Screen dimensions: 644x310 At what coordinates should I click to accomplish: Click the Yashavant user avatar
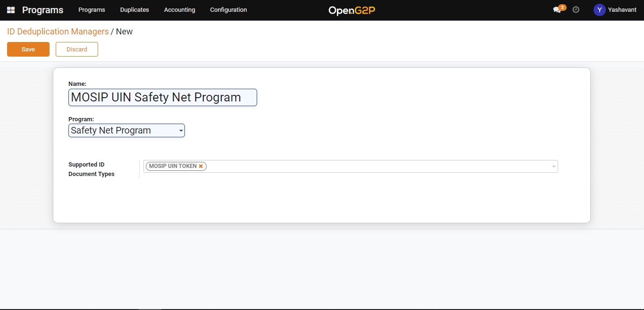coord(599,10)
